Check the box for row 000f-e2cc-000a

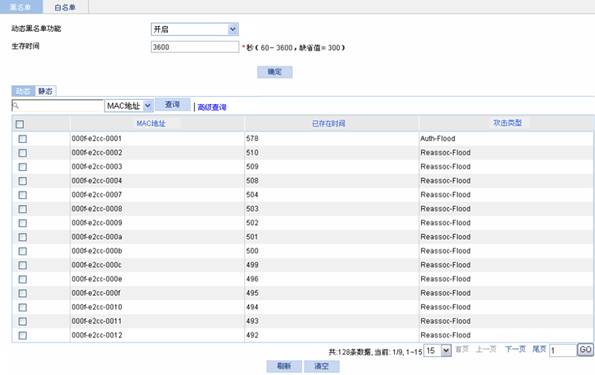22,237
